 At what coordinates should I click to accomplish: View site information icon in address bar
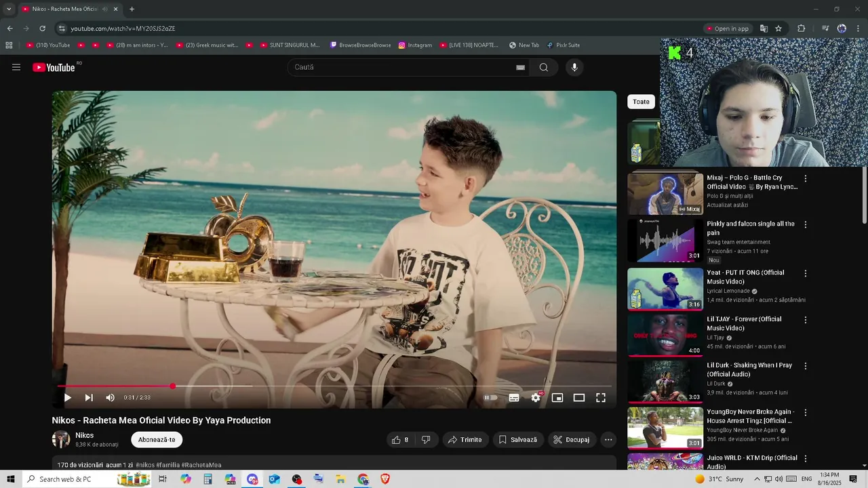62,28
